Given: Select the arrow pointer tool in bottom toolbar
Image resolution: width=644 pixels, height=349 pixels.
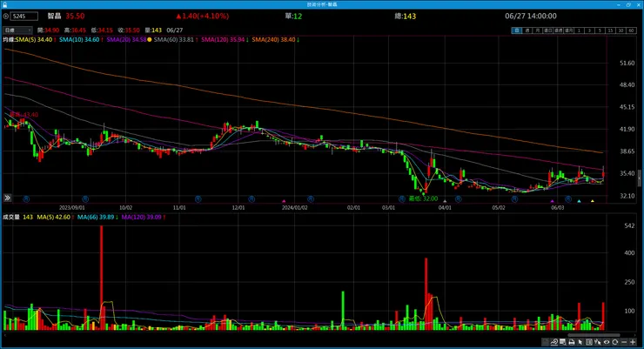Looking at the screenshot, I should pos(580,342).
